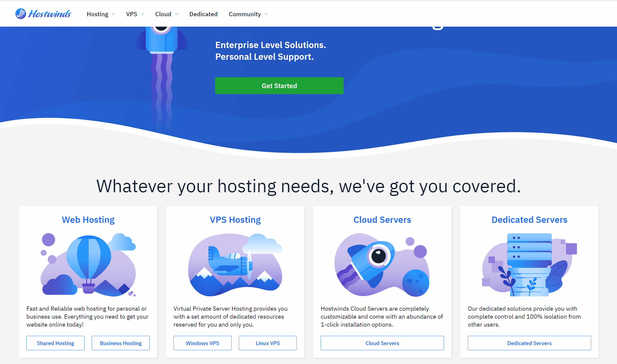Click the Dedicated Servers button

coord(529,343)
